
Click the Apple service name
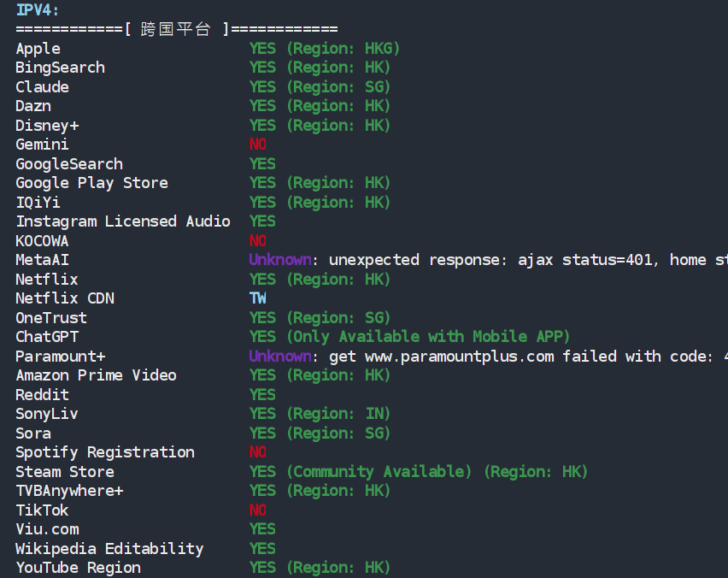click(x=38, y=48)
